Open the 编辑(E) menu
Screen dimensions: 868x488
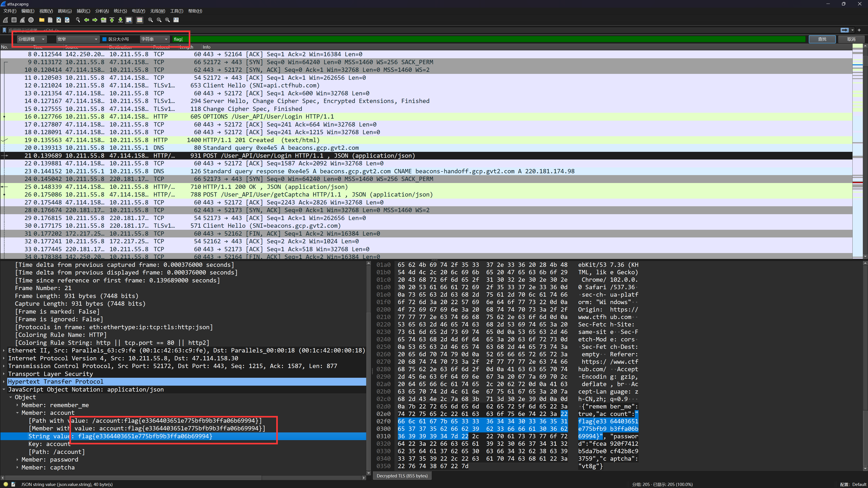28,11
